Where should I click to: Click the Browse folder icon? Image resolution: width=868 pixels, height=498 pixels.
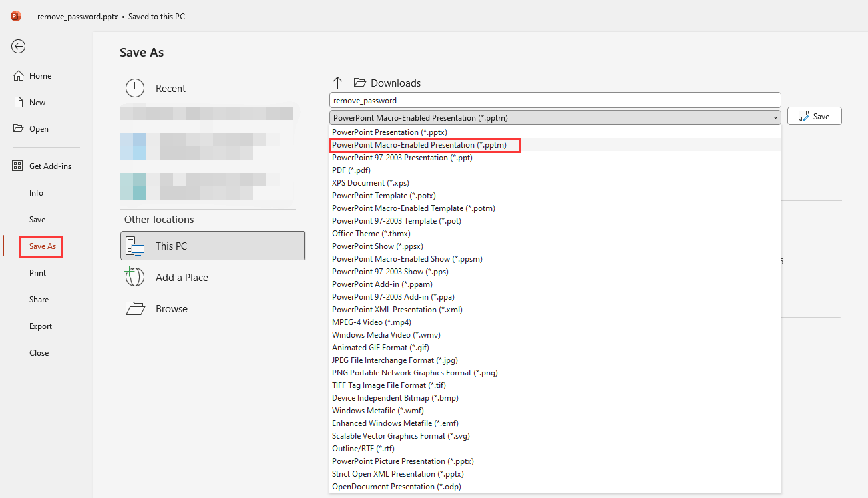coord(135,308)
